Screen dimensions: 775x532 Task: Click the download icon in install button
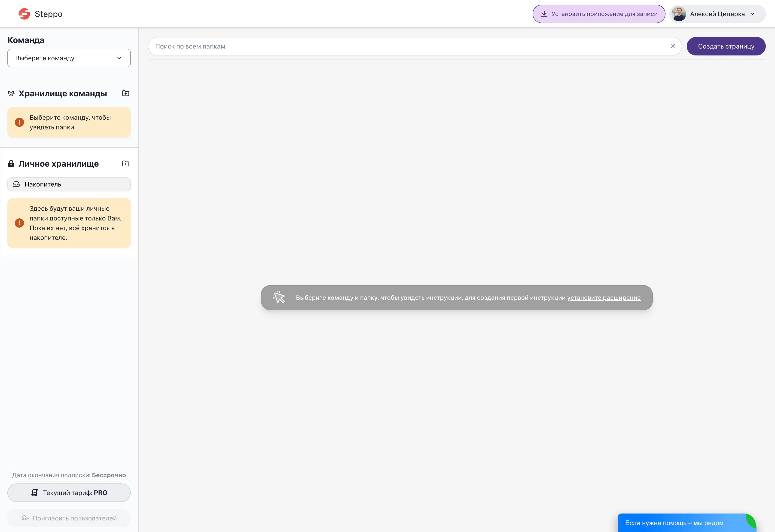[x=544, y=14]
